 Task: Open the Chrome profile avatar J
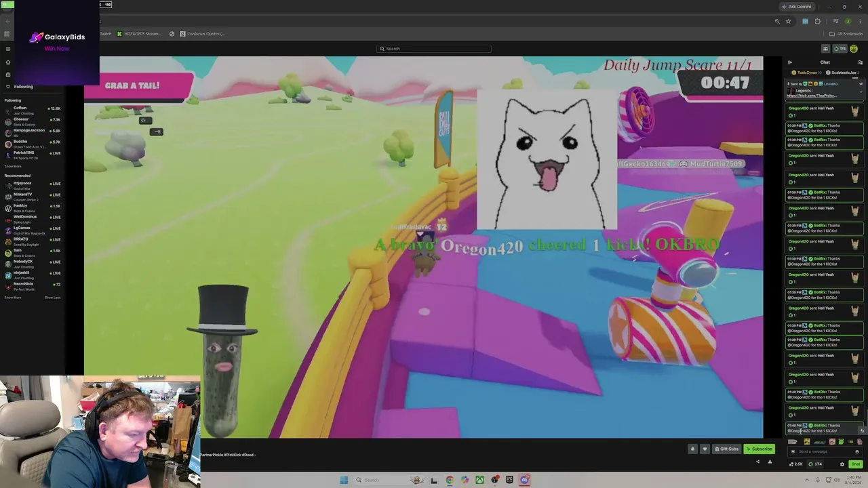[x=848, y=22]
